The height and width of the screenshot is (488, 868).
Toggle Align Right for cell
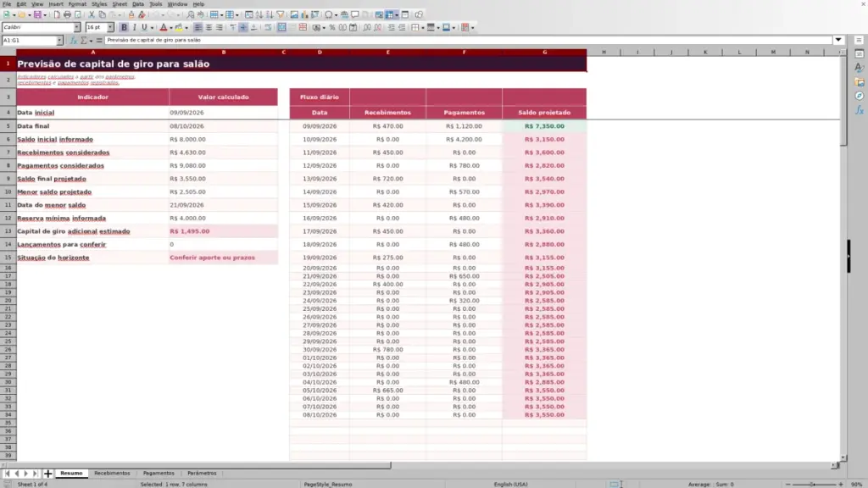220,27
